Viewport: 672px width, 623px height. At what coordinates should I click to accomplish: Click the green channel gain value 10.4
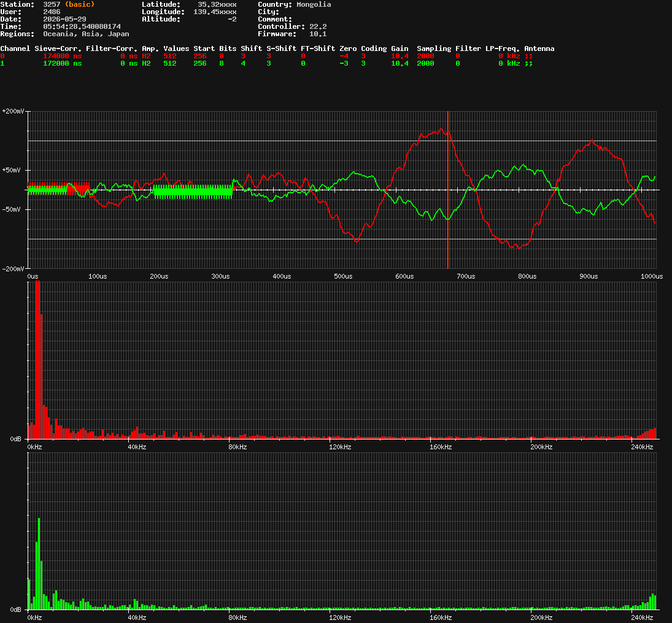(x=400, y=63)
